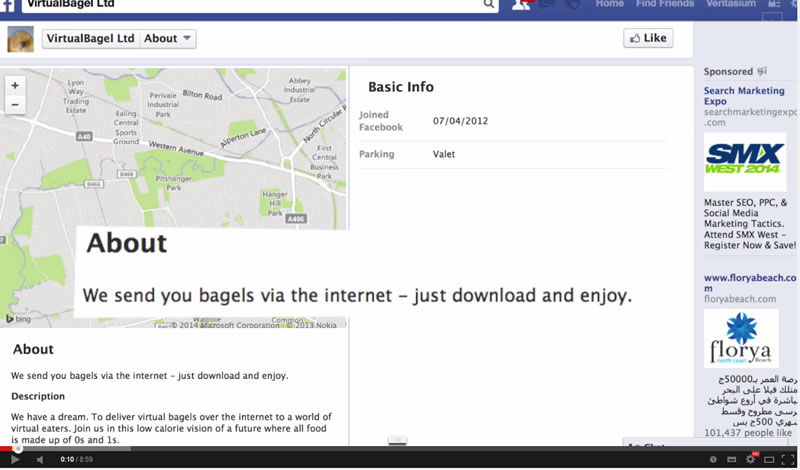The image size is (800, 470).
Task: Open Veritasium profile link
Action: click(x=731, y=4)
